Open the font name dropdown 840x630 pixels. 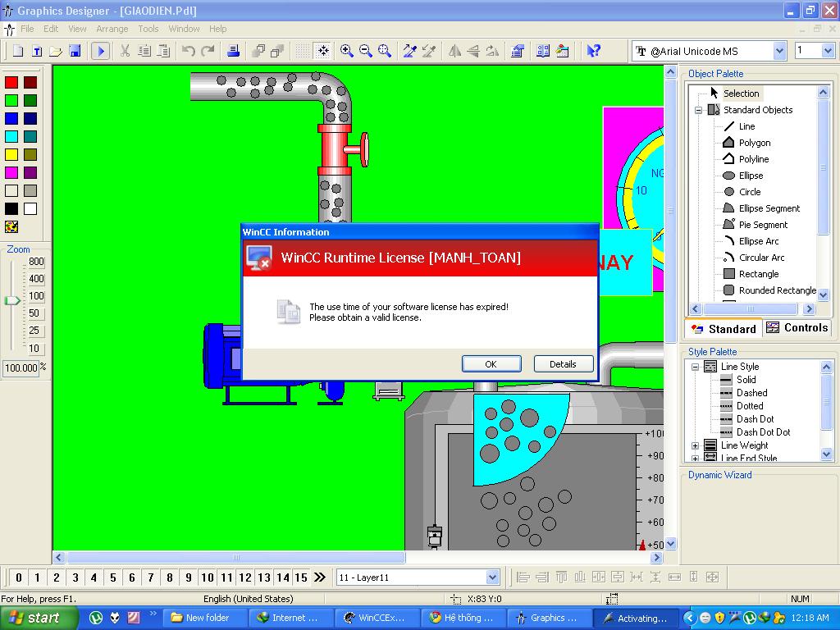coord(779,52)
